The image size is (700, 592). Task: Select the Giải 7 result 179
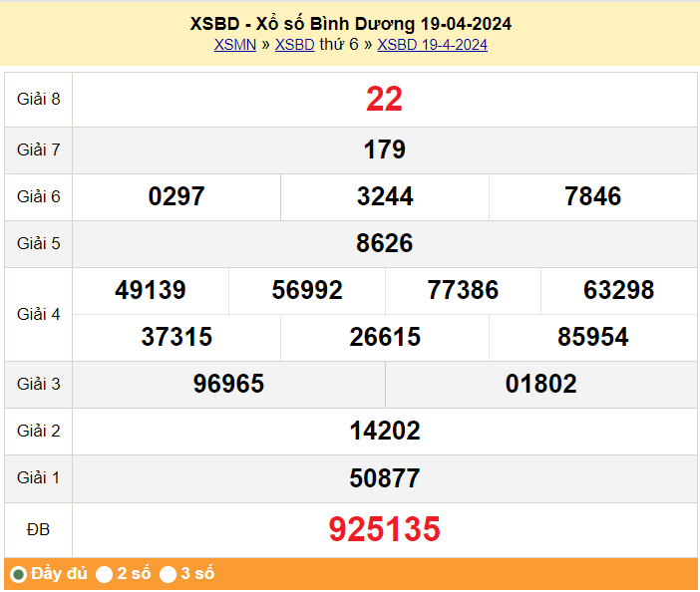click(x=384, y=149)
